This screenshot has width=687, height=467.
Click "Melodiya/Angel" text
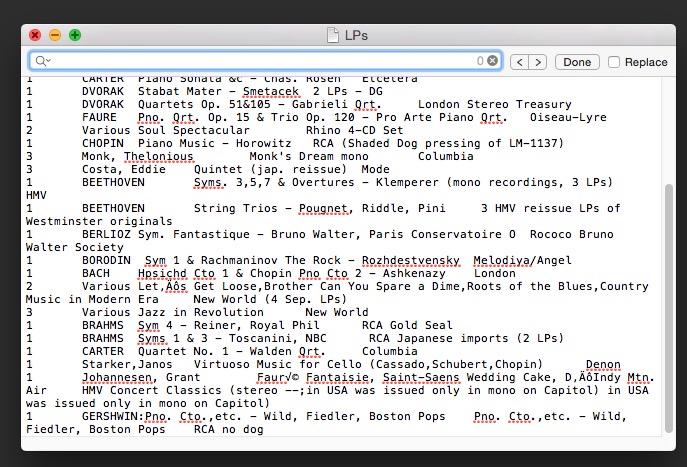click(523, 260)
